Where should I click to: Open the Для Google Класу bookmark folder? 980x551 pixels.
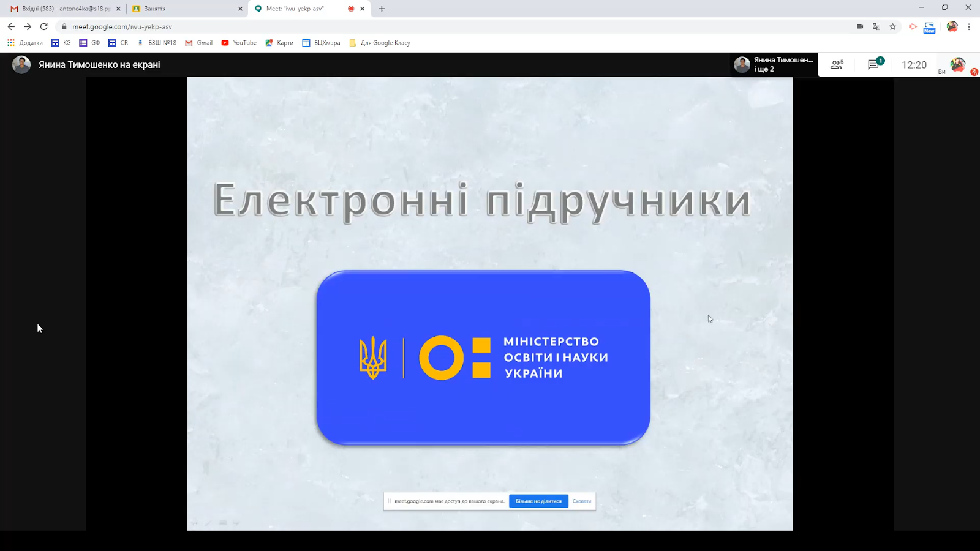point(380,43)
